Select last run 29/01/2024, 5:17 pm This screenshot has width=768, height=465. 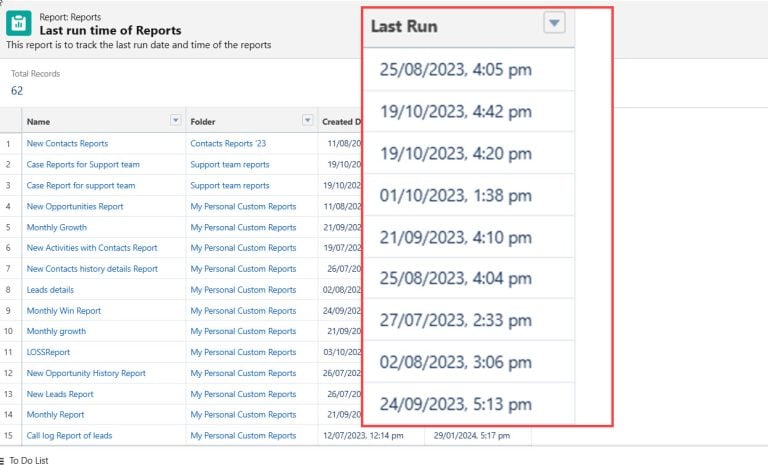click(472, 436)
